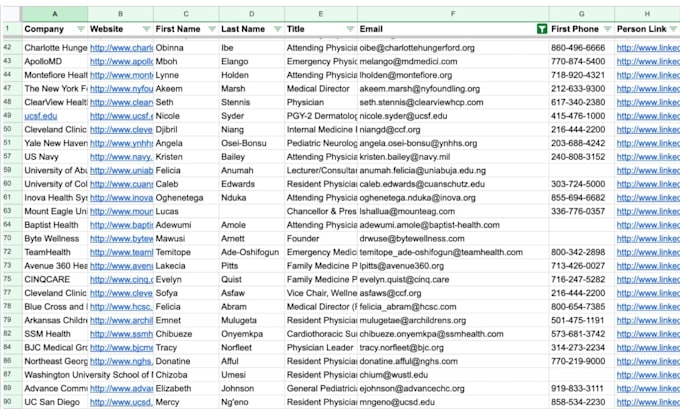680x409 pixels.
Task: Click the 'Email' header cell text
Action: [x=371, y=29]
